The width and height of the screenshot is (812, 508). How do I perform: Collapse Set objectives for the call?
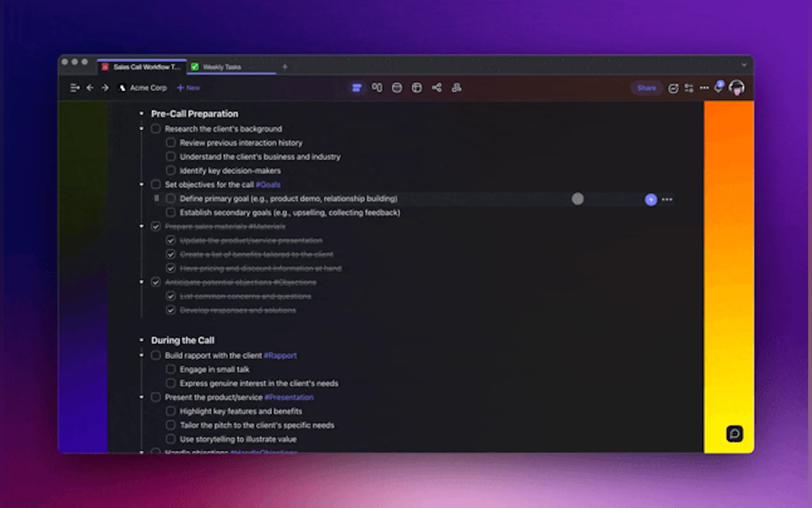click(141, 185)
